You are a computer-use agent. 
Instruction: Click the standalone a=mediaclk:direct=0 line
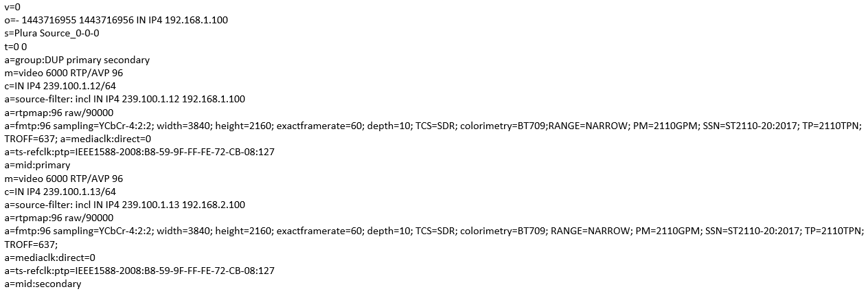tap(50, 258)
